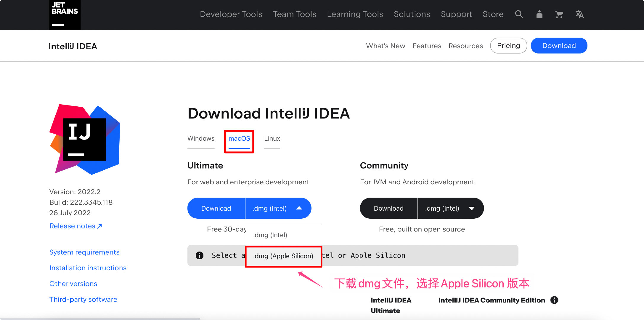
Task: Click the blue Download button in subheader
Action: click(x=559, y=46)
